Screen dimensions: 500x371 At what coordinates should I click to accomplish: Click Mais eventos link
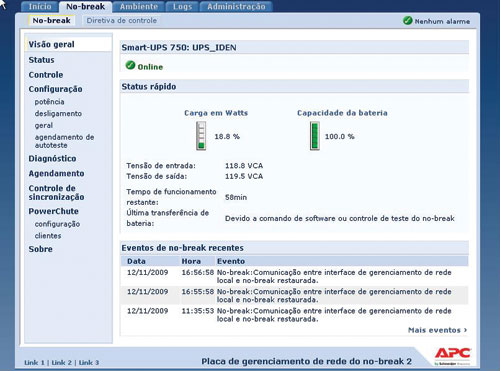pos(437,330)
